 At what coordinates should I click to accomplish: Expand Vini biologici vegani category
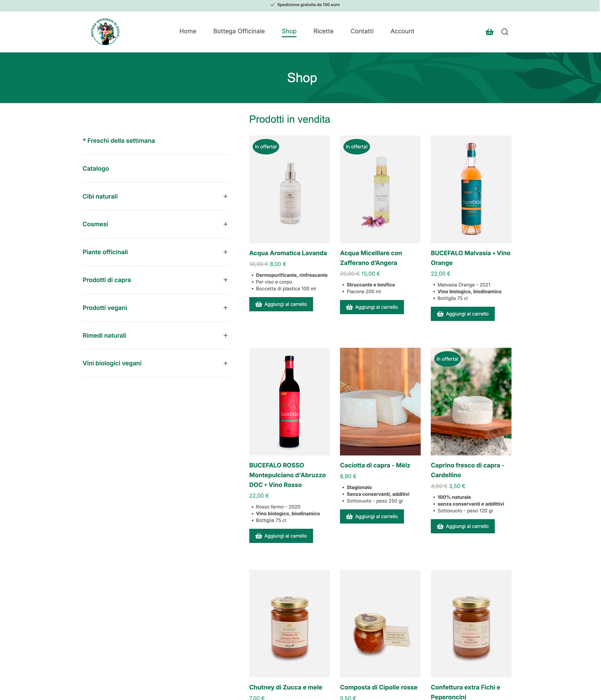point(225,363)
